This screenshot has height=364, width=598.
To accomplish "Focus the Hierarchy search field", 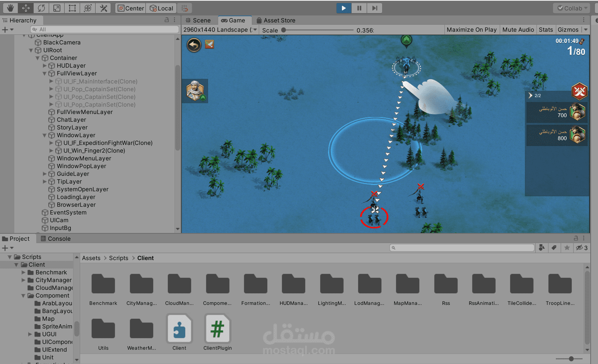I will click(x=104, y=29).
